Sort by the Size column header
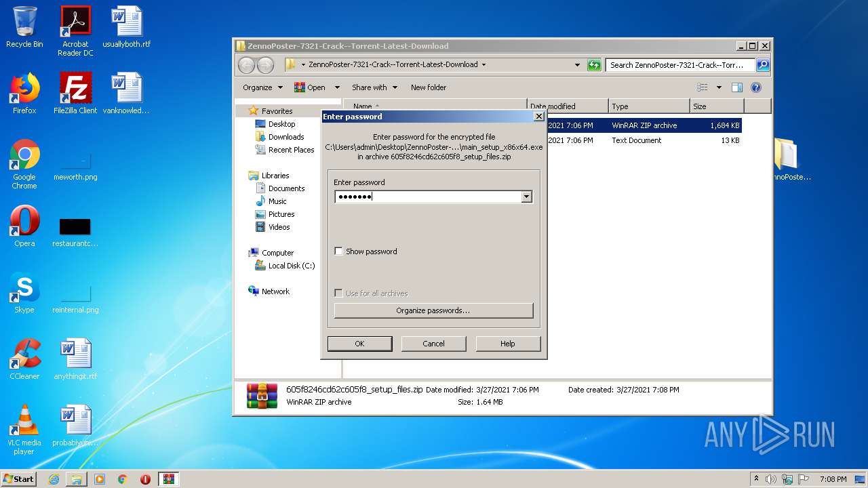This screenshot has width=868, height=488. (x=717, y=106)
